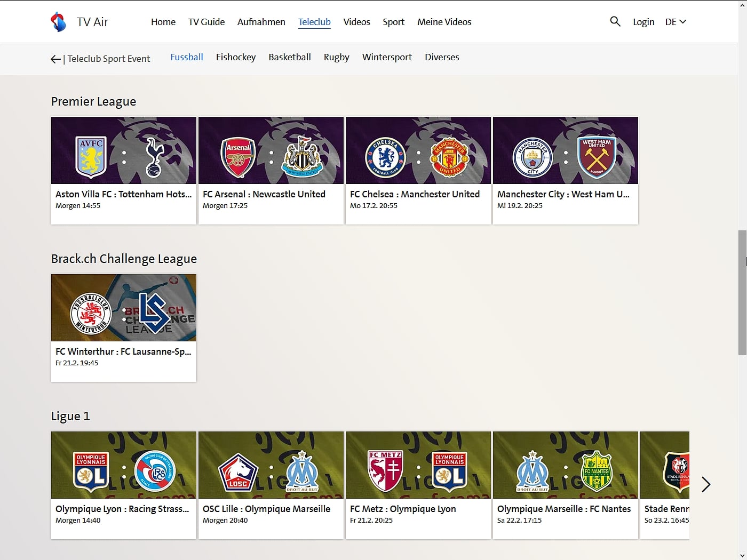This screenshot has height=560, width=747.
Task: Open search with the magnifier icon
Action: click(615, 21)
